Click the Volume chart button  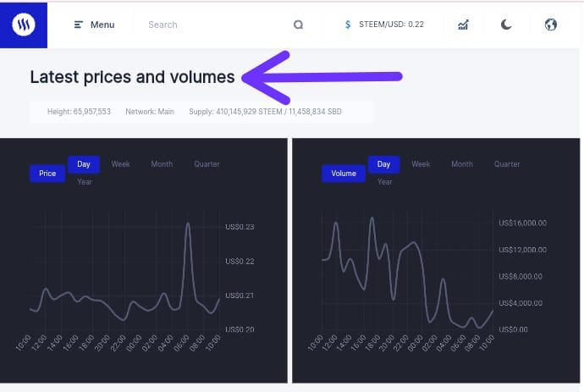(x=344, y=174)
